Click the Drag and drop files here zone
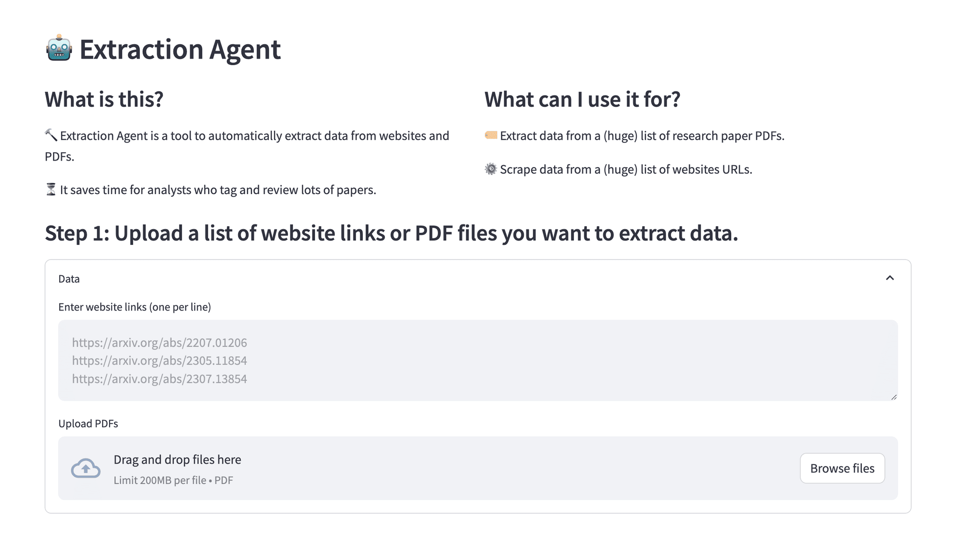This screenshot has width=954, height=560. (x=478, y=468)
